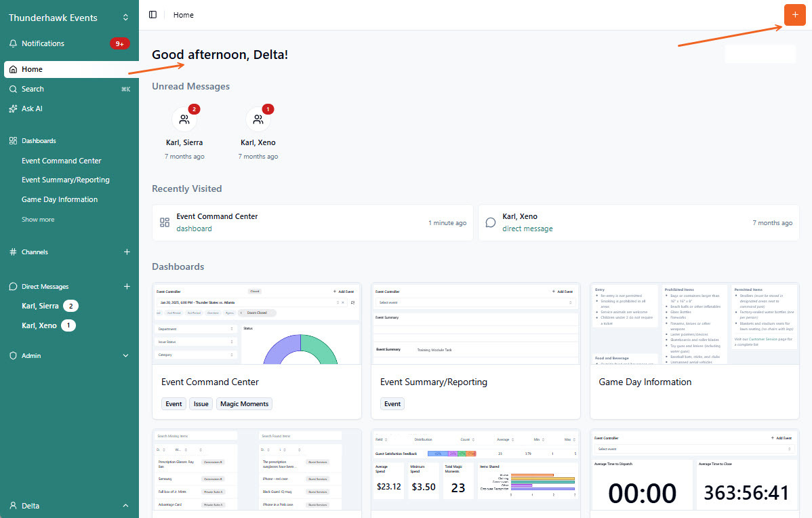Viewport: 812px width, 518px height.
Task: Click the Game Day Information card title
Action: (645, 382)
